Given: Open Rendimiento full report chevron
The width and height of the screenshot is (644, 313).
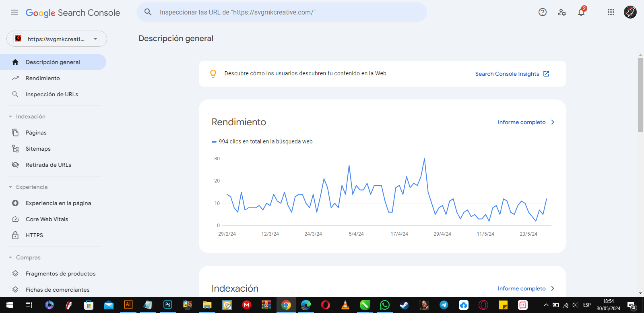Looking at the screenshot, I should 553,122.
